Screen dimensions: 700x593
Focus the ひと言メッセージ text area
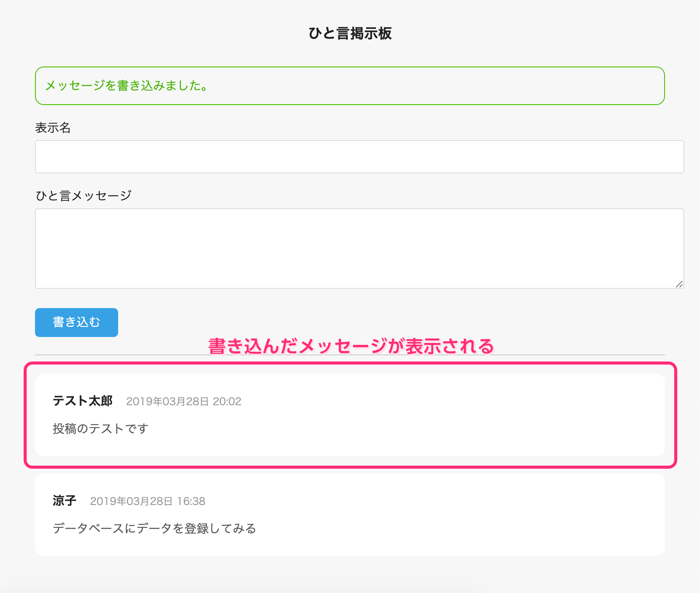359,249
